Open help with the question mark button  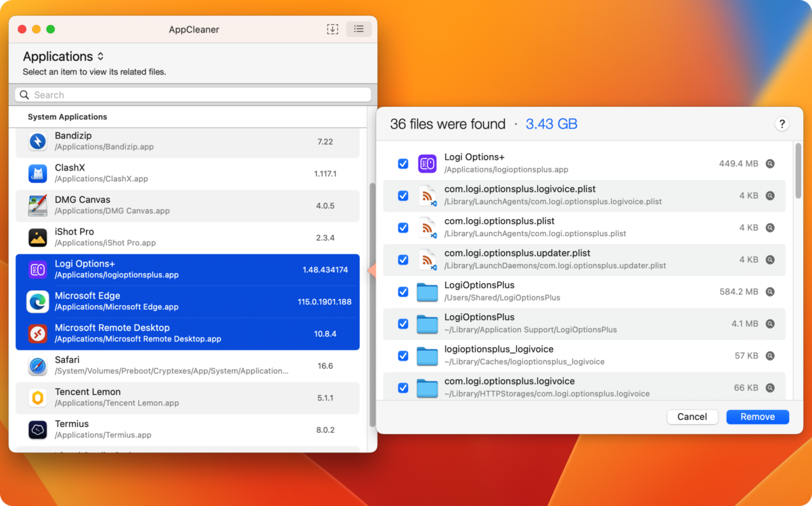(x=782, y=124)
